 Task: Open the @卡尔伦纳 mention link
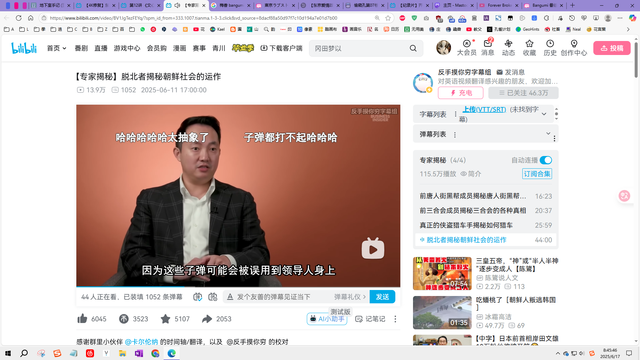coord(141,342)
